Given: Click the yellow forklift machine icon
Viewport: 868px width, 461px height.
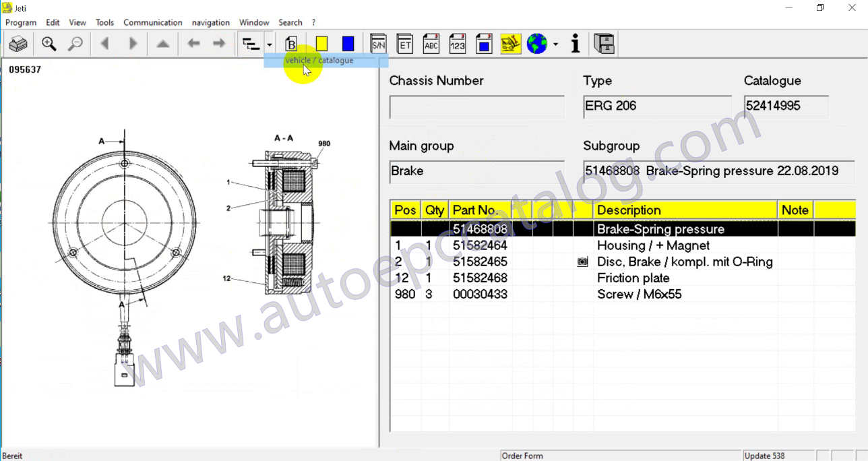Looking at the screenshot, I should coord(510,43).
